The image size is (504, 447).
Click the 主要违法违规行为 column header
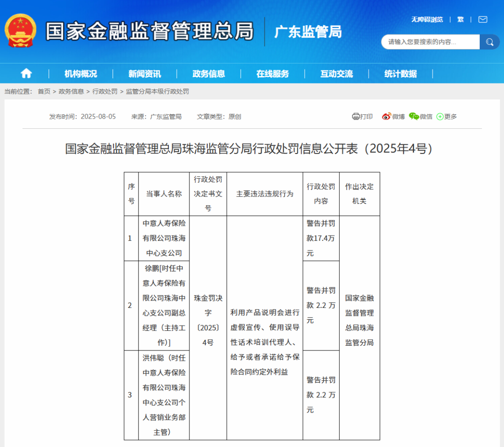click(x=265, y=194)
